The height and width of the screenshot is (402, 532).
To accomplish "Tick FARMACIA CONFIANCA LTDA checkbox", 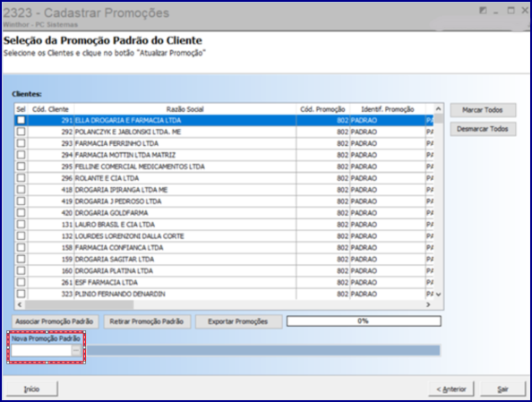I will point(21,247).
